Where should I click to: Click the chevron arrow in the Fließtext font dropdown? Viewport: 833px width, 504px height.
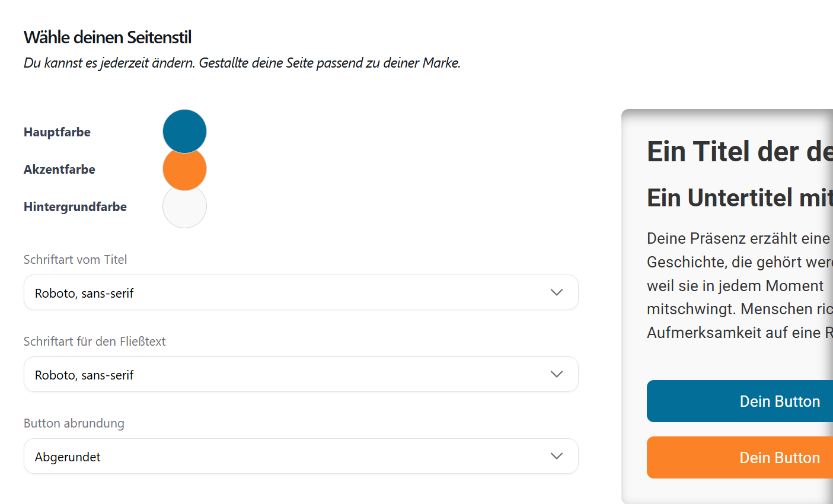tap(556, 374)
